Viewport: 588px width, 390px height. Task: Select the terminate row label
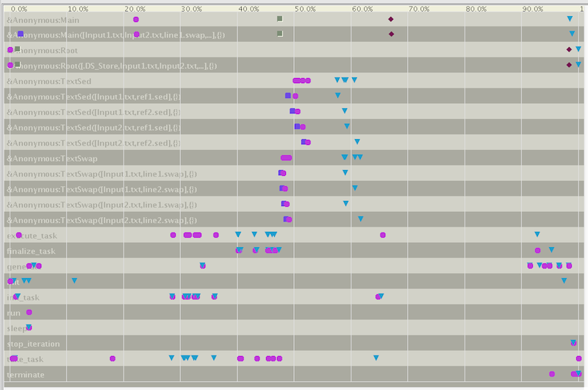[x=26, y=375]
